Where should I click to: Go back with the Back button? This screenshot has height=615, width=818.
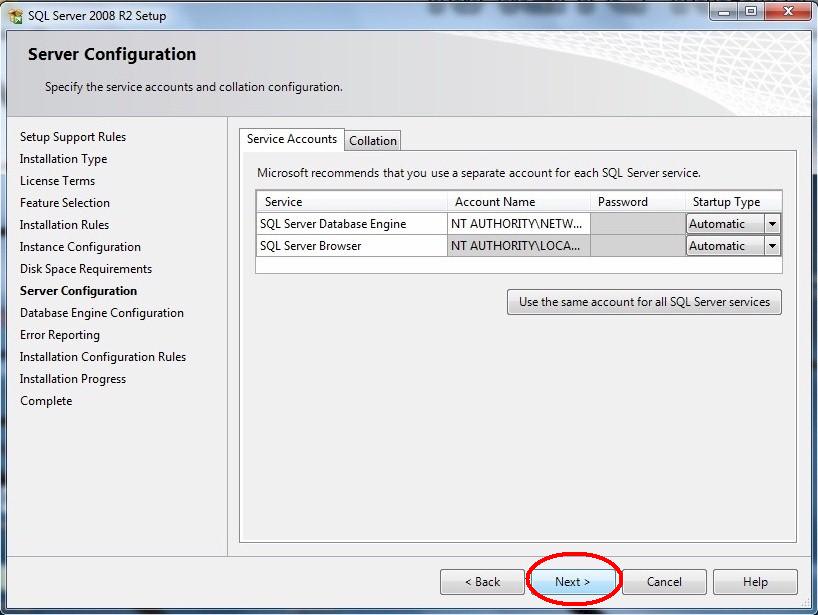click(x=482, y=582)
